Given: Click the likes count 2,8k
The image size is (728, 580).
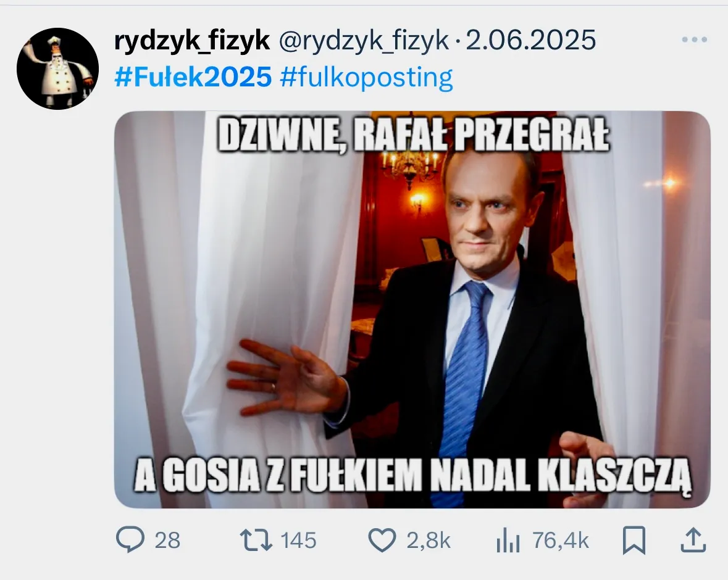Looking at the screenshot, I should [429, 541].
